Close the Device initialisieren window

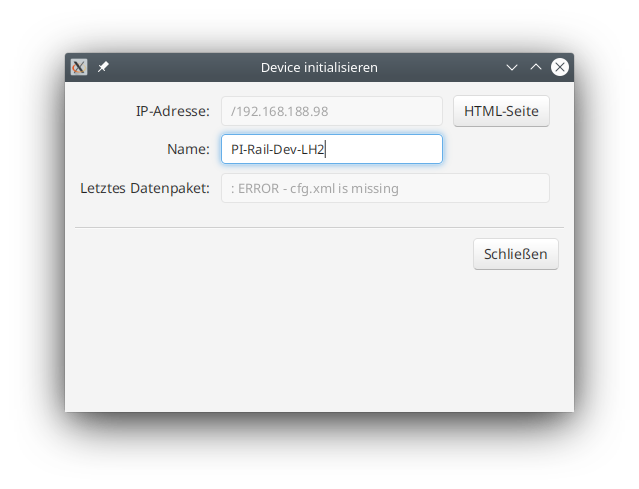pos(560,67)
